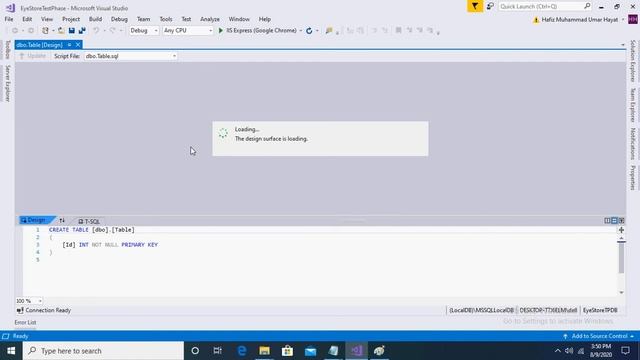This screenshot has width=640, height=360.
Task: Click the Redo arrow icon
Action: click(112, 31)
